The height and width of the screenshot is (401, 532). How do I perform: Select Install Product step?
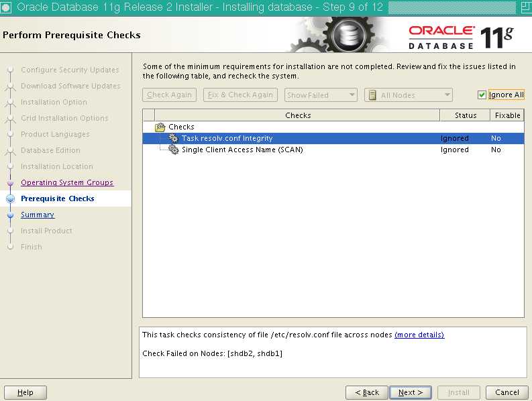tap(46, 231)
